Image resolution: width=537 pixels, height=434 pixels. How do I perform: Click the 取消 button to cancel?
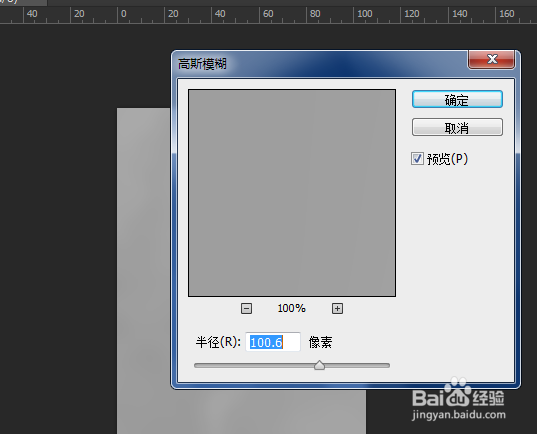coord(457,127)
